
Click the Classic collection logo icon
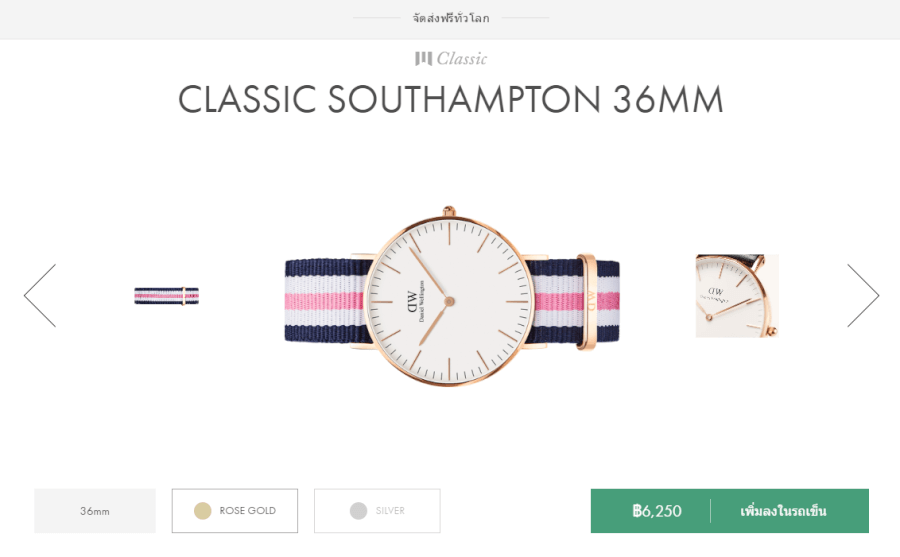[423, 59]
